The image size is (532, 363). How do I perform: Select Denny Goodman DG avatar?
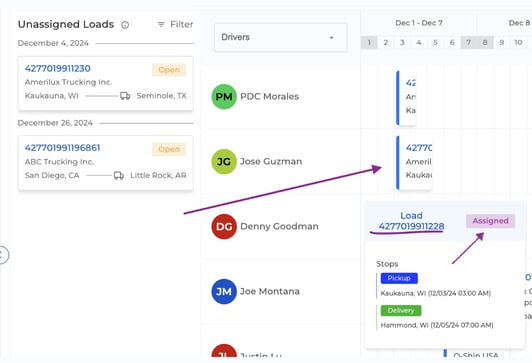[224, 226]
